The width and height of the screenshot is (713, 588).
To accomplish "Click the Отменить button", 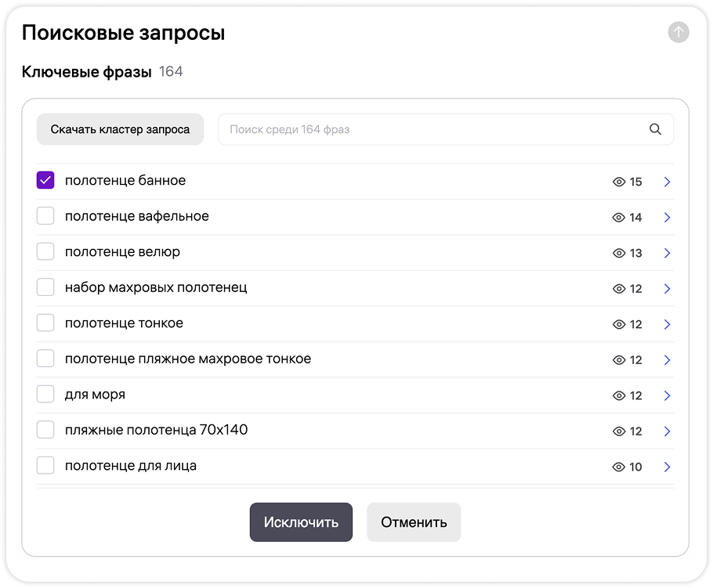I will coord(414,522).
